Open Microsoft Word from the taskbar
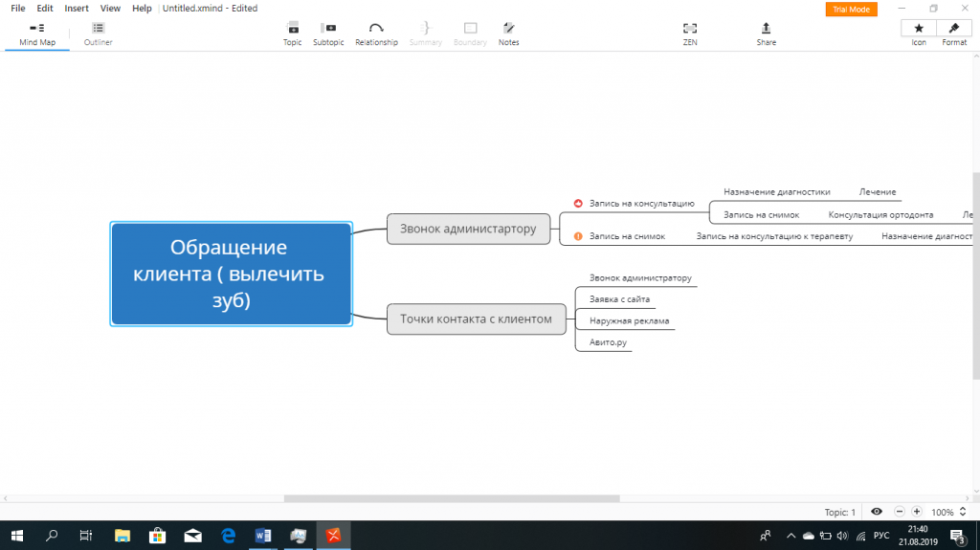The height and width of the screenshot is (550, 980). coord(262,536)
